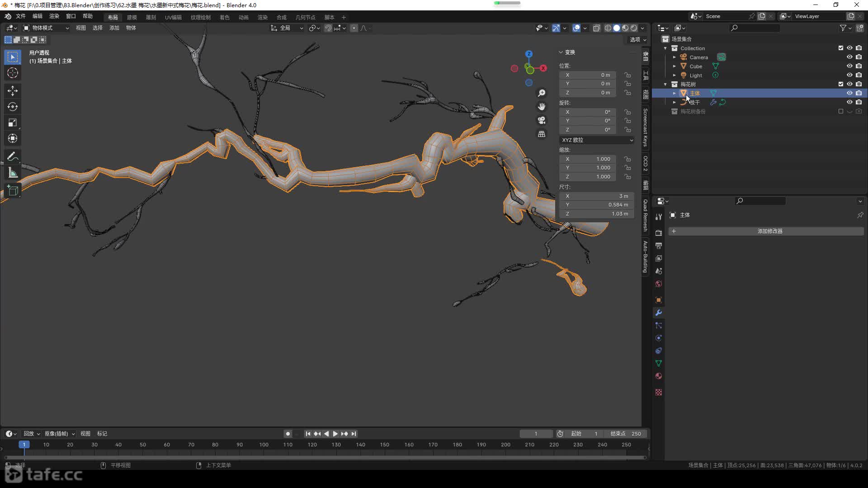Select the Add Cube tool
The width and height of the screenshot is (868, 488).
pyautogui.click(x=13, y=191)
